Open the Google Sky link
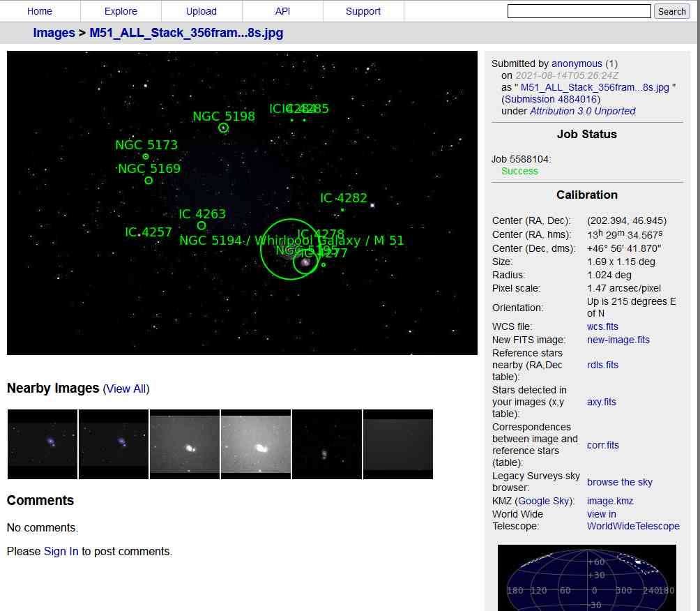The width and height of the screenshot is (700, 611). [544, 501]
